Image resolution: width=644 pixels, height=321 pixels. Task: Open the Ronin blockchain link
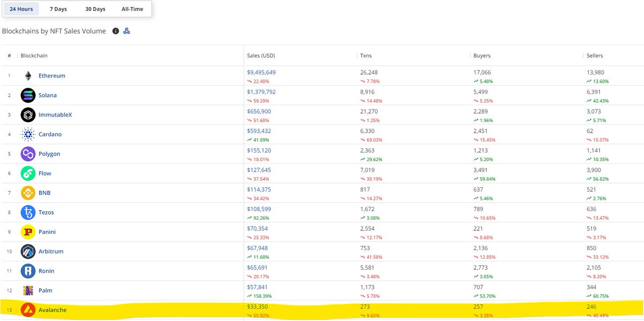(46, 271)
